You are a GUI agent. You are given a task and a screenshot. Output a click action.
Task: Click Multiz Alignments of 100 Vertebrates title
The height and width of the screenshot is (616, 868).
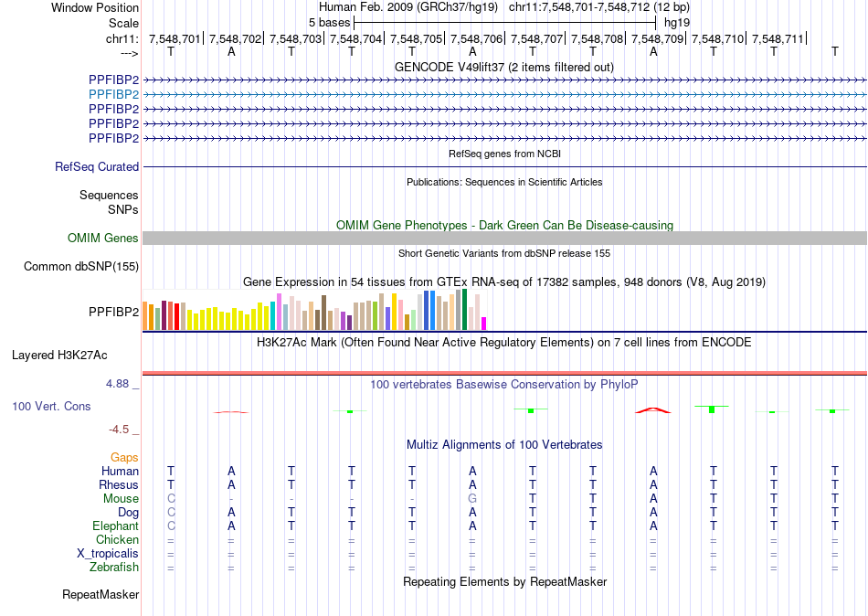pos(504,444)
